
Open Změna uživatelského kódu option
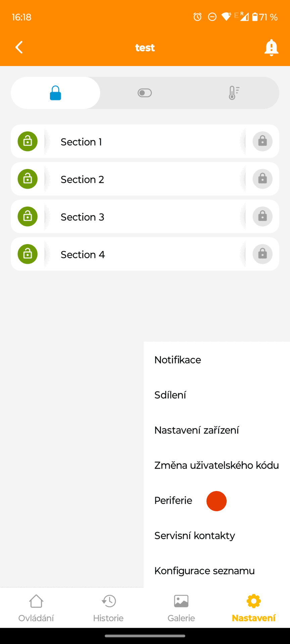[x=216, y=466]
